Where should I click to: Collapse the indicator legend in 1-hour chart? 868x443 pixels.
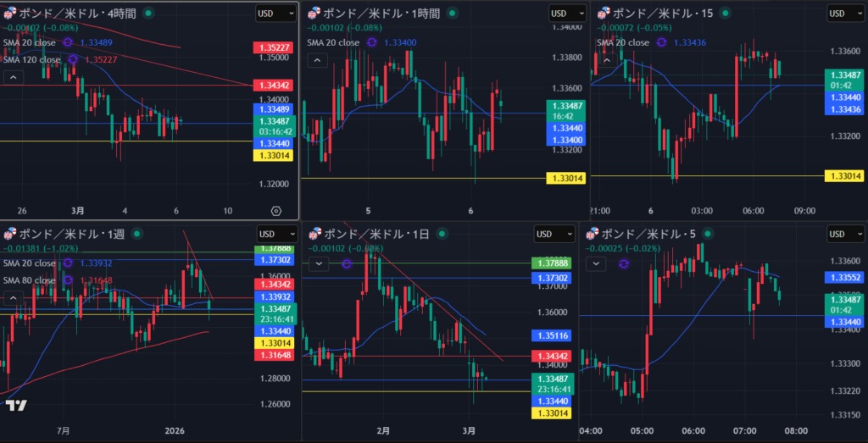[316, 60]
